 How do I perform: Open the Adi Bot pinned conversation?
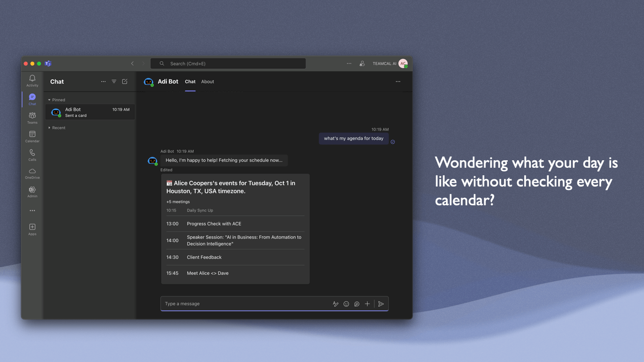click(x=90, y=112)
